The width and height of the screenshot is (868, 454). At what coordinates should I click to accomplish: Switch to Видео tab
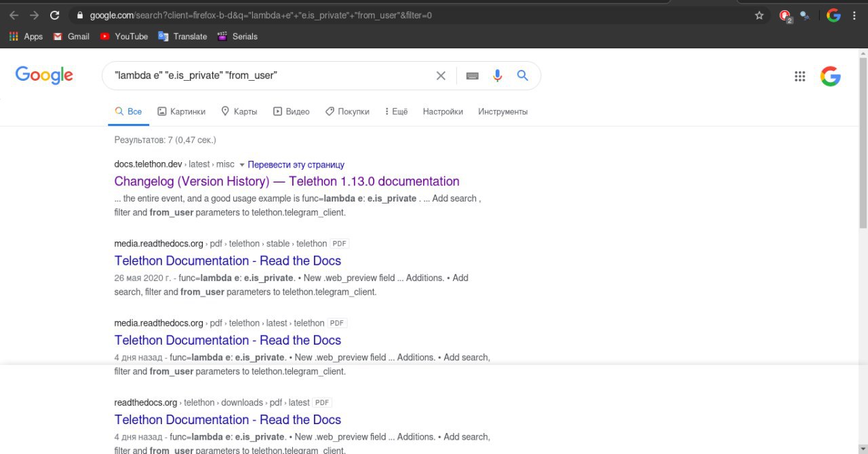291,111
